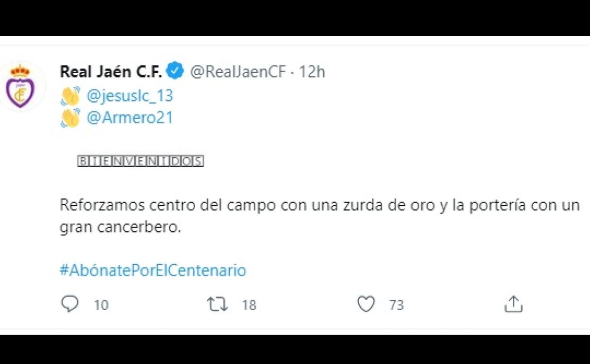Click the like count 73
The width and height of the screenshot is (590, 364).
(396, 305)
